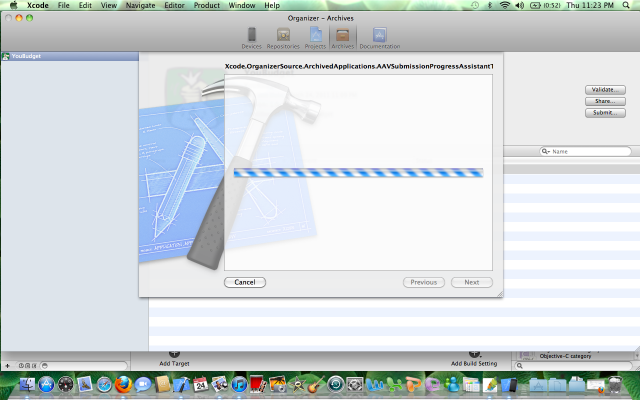Click the volume icon in menu bar
The image size is (640, 400).
click(519, 5)
